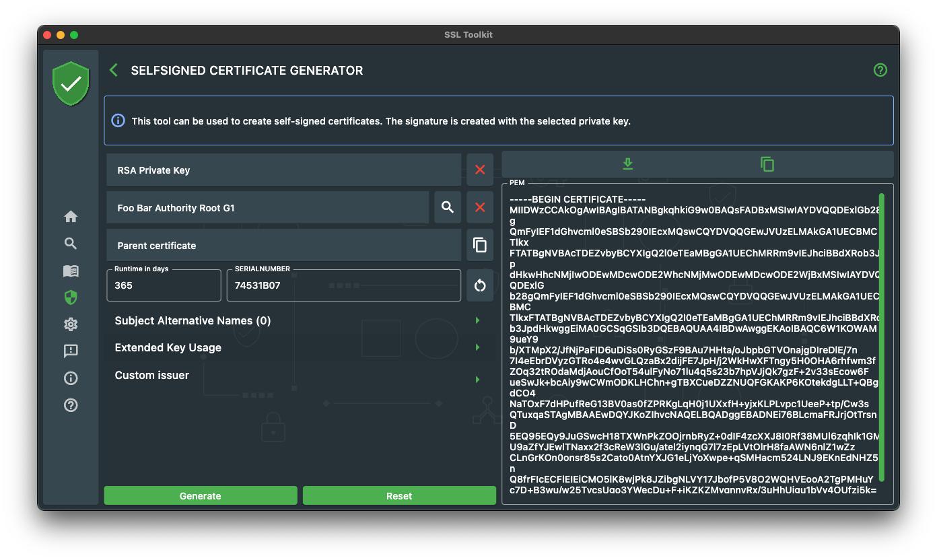Open settings with the sidebar gear icon
Screen dimensions: 937x560
point(71,324)
